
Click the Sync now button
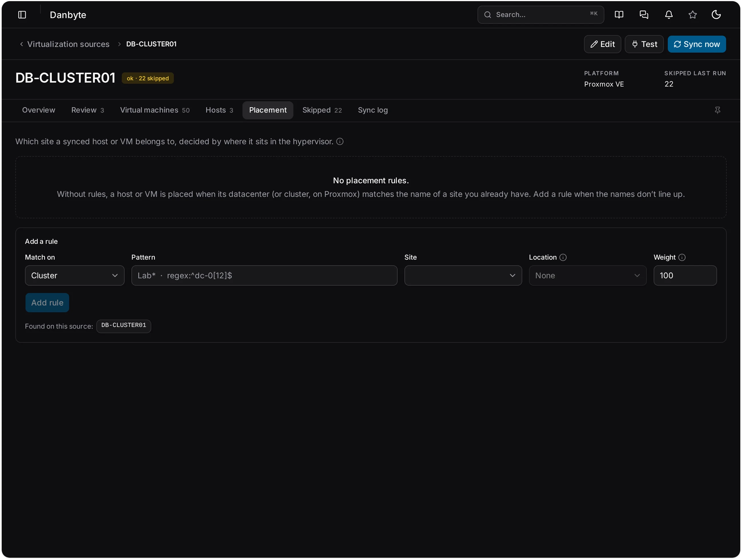[696, 44]
